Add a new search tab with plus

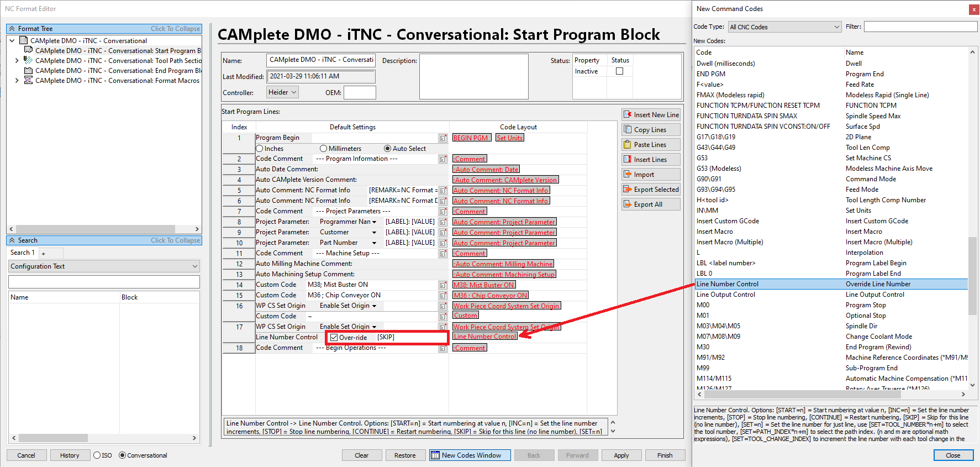(44, 253)
